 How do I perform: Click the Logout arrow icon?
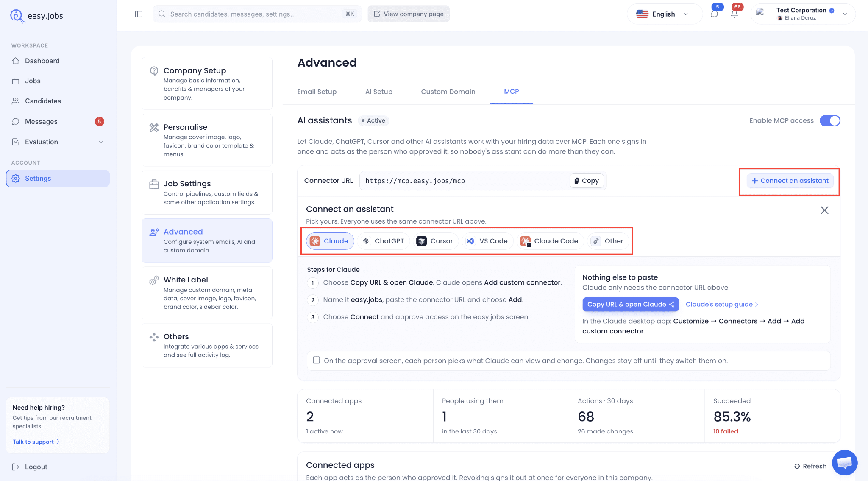click(16, 467)
